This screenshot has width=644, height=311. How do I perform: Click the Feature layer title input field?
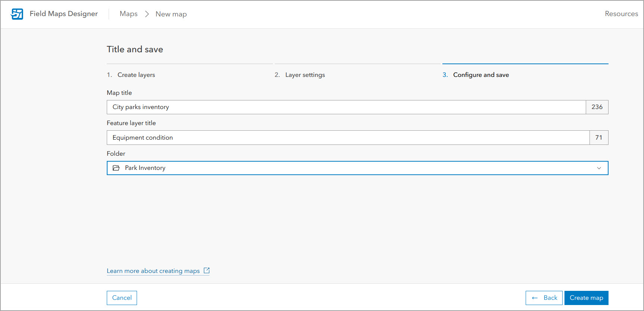(x=348, y=137)
